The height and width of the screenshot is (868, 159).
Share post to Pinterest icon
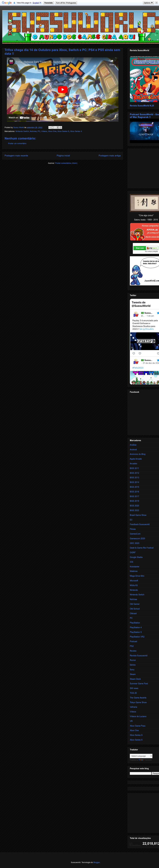click(x=61, y=127)
